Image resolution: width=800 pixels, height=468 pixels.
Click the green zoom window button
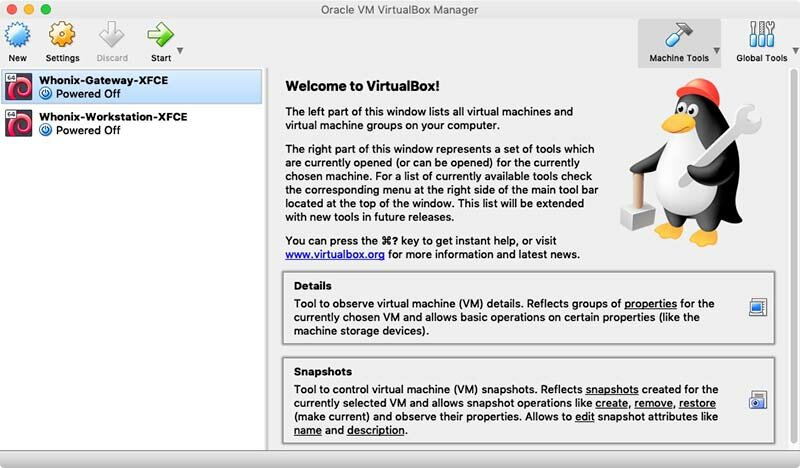(x=45, y=9)
